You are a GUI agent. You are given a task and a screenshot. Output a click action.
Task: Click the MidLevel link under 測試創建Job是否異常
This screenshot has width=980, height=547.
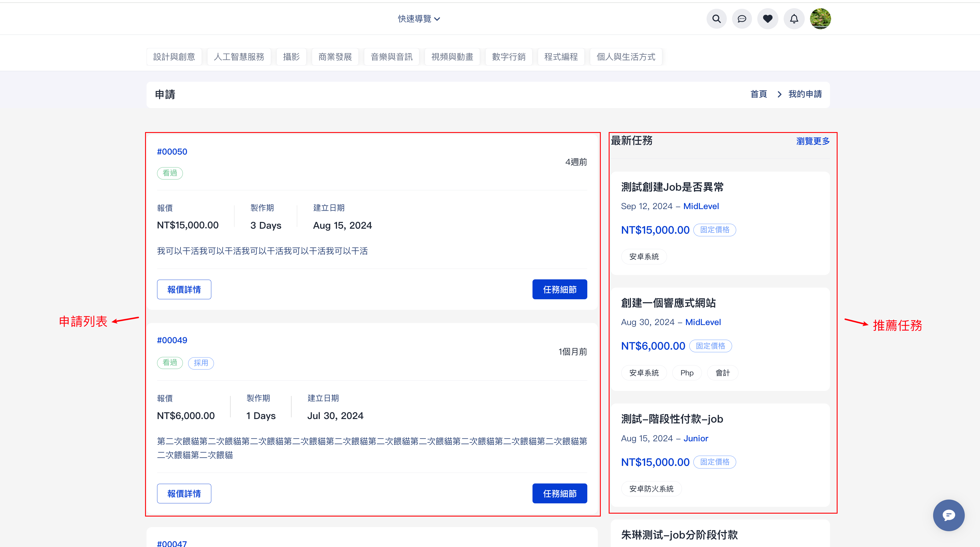tap(701, 206)
